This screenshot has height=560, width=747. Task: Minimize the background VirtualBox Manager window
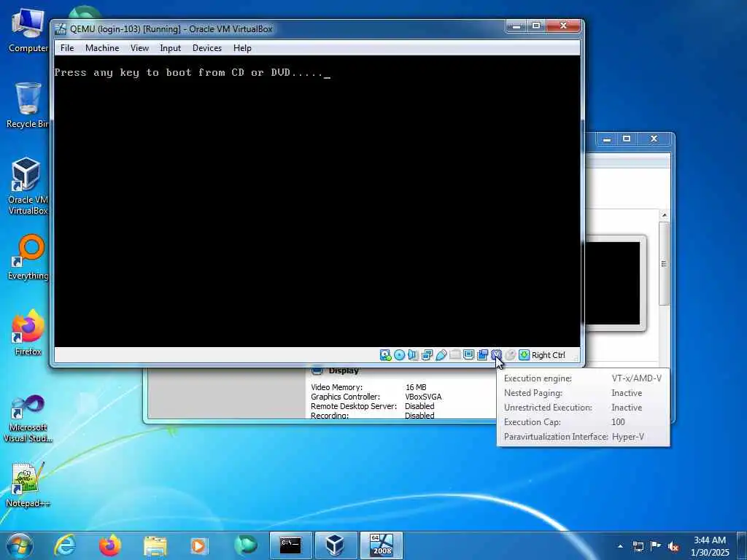click(x=606, y=139)
